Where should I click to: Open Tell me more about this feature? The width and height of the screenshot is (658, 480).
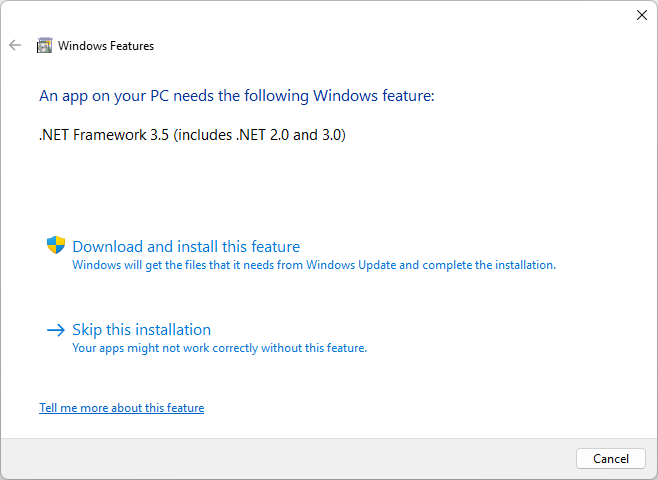[121, 408]
